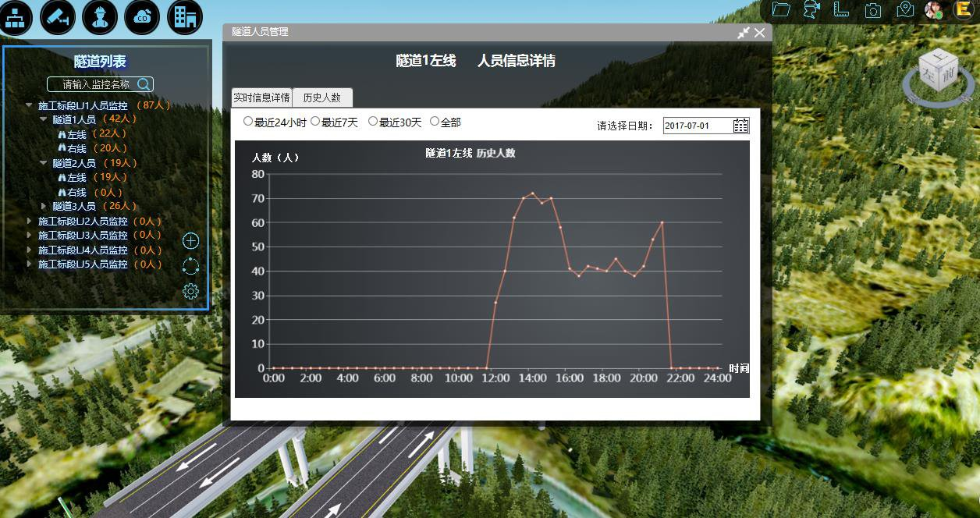Select the 隧道3人员 tree label
980x518 pixels.
pyautogui.click(x=74, y=206)
